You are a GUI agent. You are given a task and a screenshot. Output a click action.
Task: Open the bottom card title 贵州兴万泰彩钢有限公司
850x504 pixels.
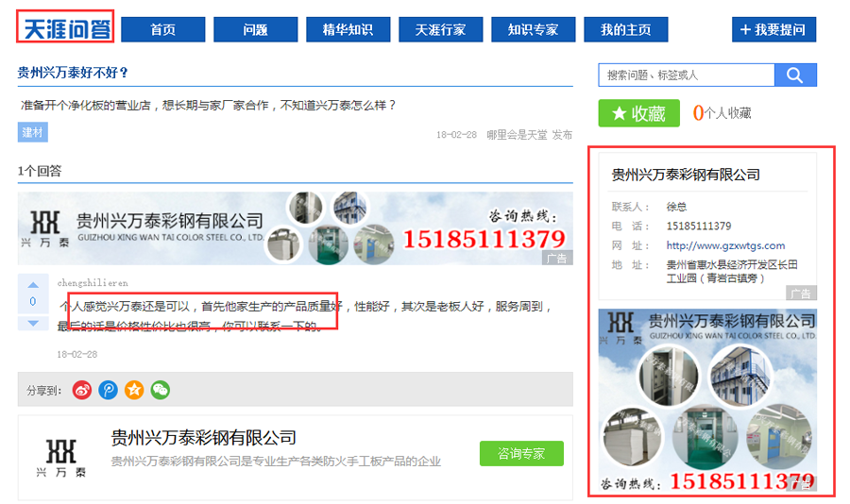(x=204, y=438)
